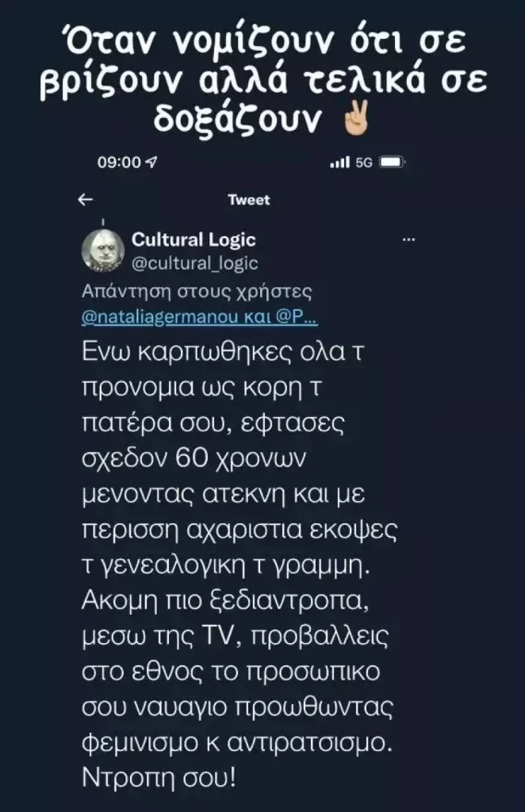Tap the 09:00 clock

[119, 163]
